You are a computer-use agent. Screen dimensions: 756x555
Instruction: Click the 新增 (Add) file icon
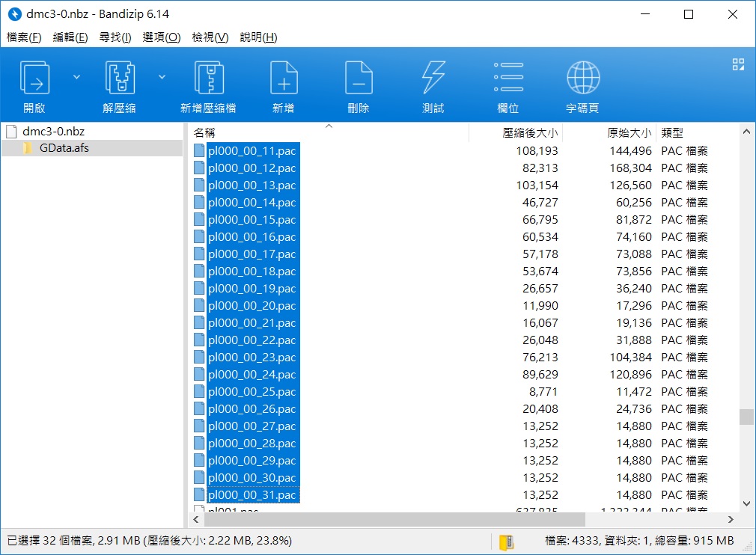coord(283,78)
